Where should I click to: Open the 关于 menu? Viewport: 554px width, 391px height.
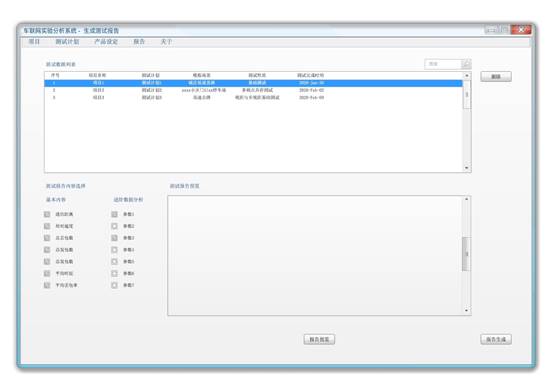pyautogui.click(x=166, y=42)
